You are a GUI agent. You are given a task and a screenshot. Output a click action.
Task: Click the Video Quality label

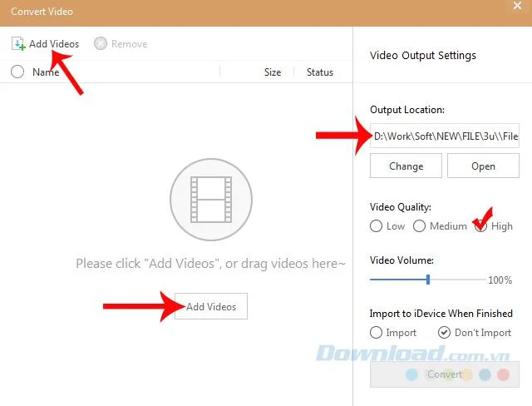point(401,207)
